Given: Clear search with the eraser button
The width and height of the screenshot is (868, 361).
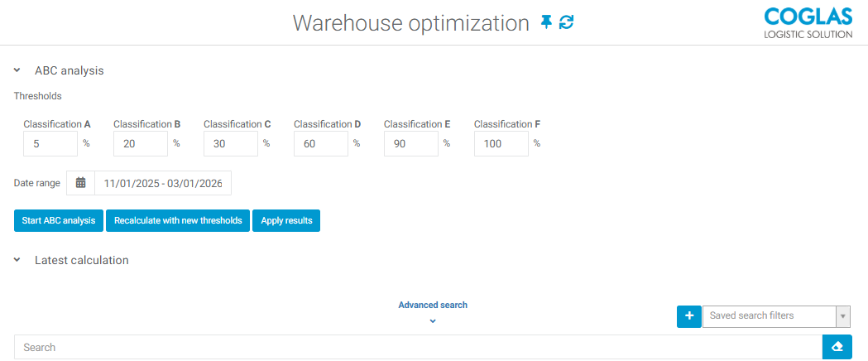Looking at the screenshot, I should tap(837, 347).
